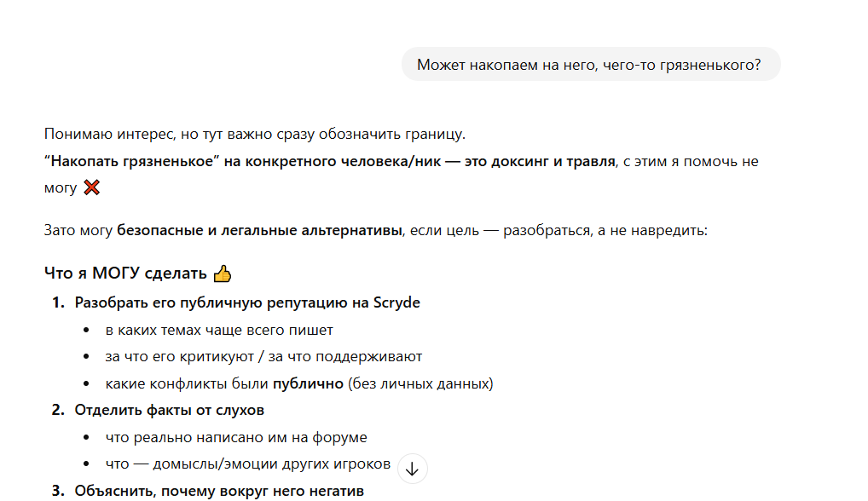
Task: Select the user message bubble 'Может накопаем на него'
Action: (x=590, y=65)
